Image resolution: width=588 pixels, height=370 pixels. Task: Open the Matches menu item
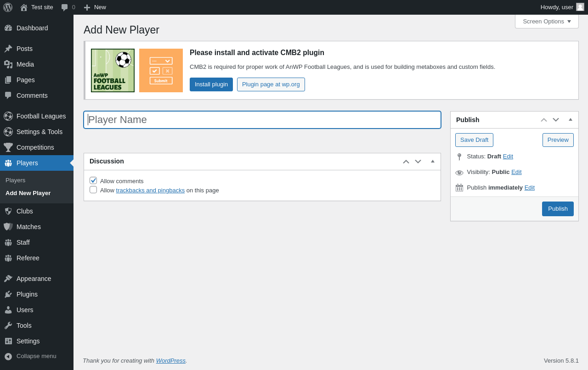pyautogui.click(x=28, y=227)
